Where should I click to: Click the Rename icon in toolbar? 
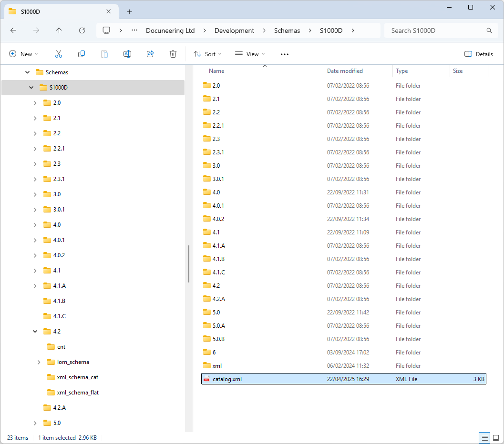[127, 54]
